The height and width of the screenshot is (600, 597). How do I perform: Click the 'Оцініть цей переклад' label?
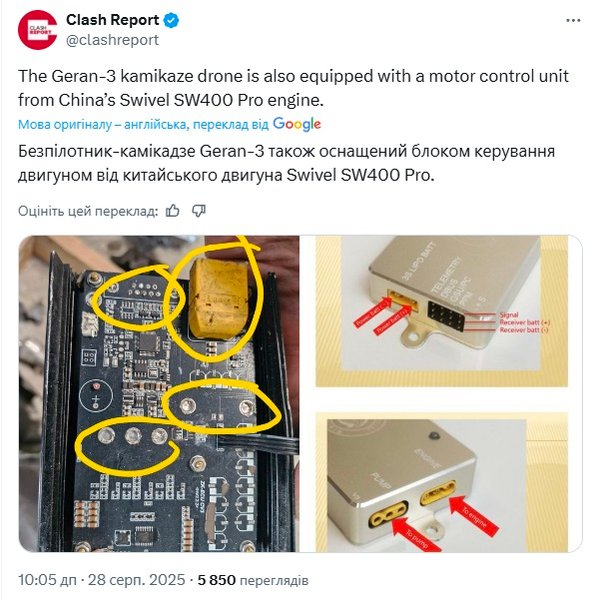tap(88, 211)
